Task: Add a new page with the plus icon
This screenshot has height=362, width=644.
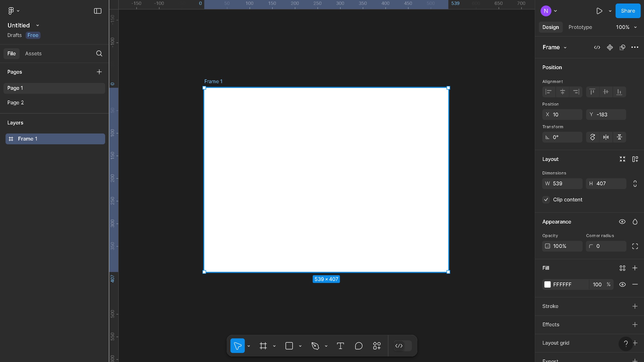Action: point(99,72)
